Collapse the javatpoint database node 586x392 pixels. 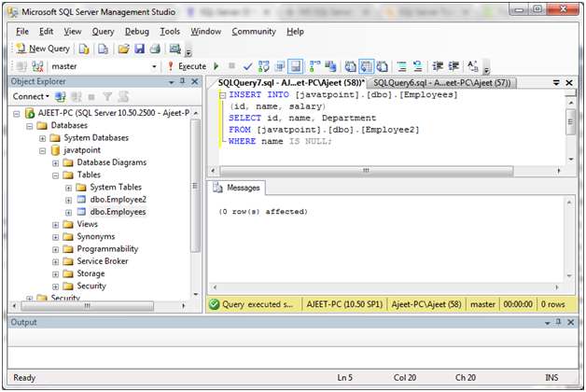[x=43, y=150]
